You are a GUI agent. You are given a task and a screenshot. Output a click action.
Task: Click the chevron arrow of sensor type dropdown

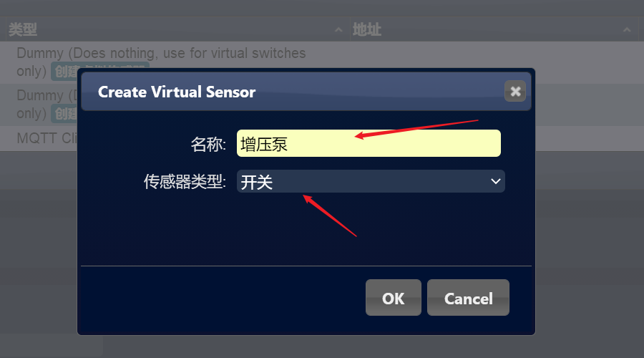click(x=495, y=181)
